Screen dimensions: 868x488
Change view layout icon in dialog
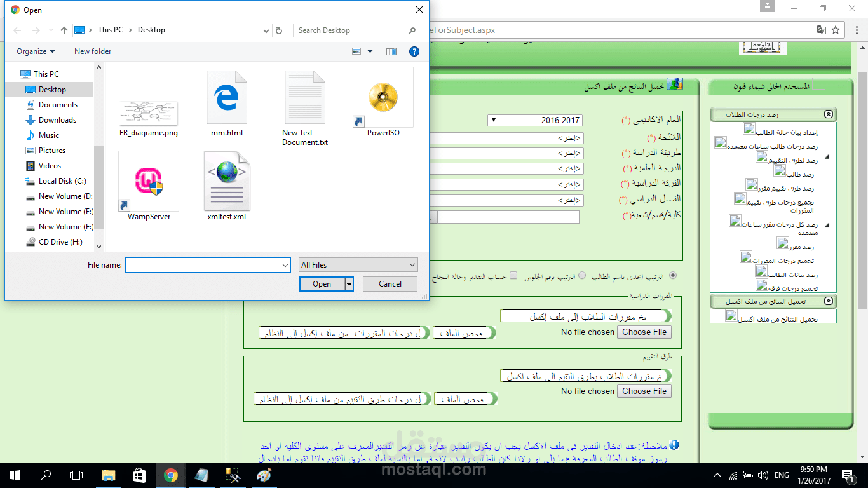click(x=357, y=51)
